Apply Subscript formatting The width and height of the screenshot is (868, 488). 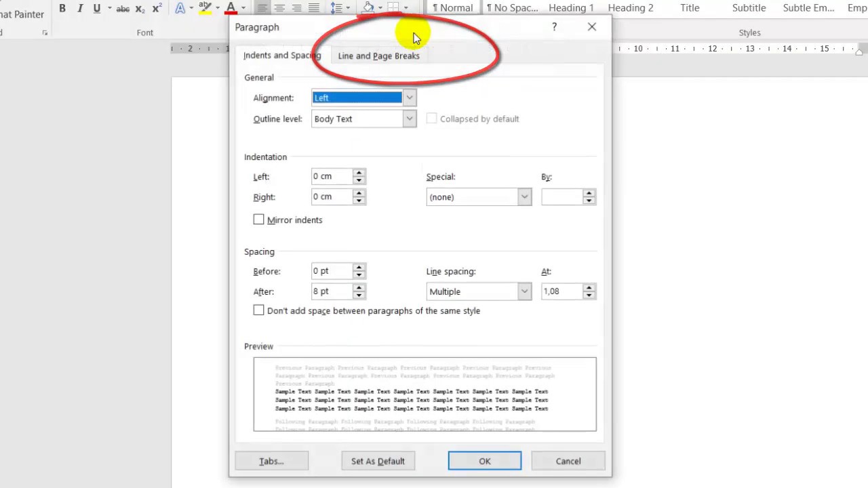[x=140, y=8]
